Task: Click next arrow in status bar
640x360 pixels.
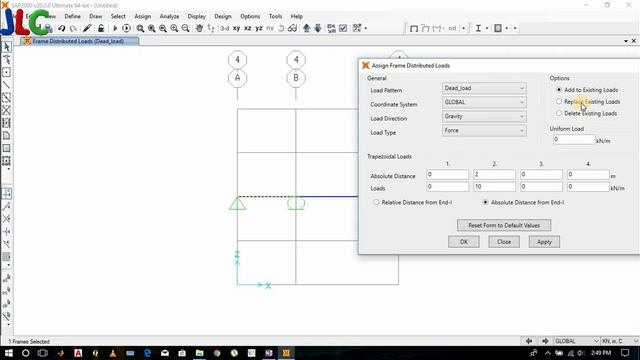Action: click(x=545, y=341)
